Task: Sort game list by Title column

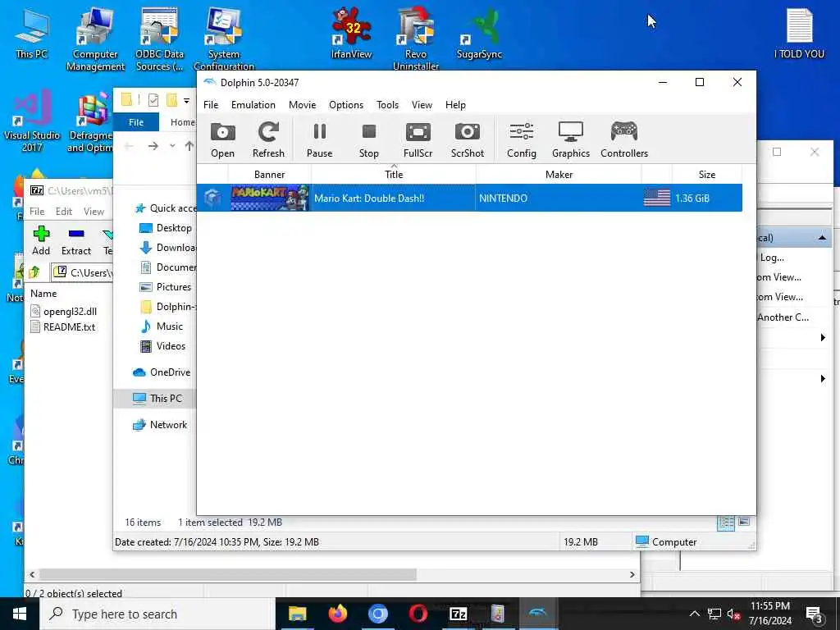Action: 394,174
